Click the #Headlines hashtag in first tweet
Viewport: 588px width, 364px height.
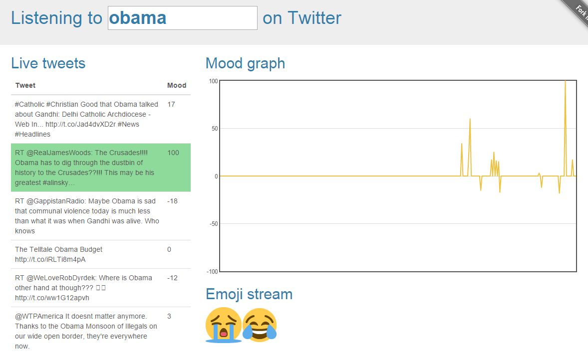[32, 135]
